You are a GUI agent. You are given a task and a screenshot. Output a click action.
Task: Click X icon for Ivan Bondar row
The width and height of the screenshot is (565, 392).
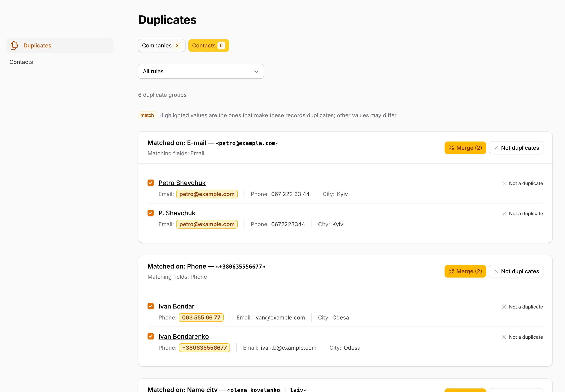point(504,307)
